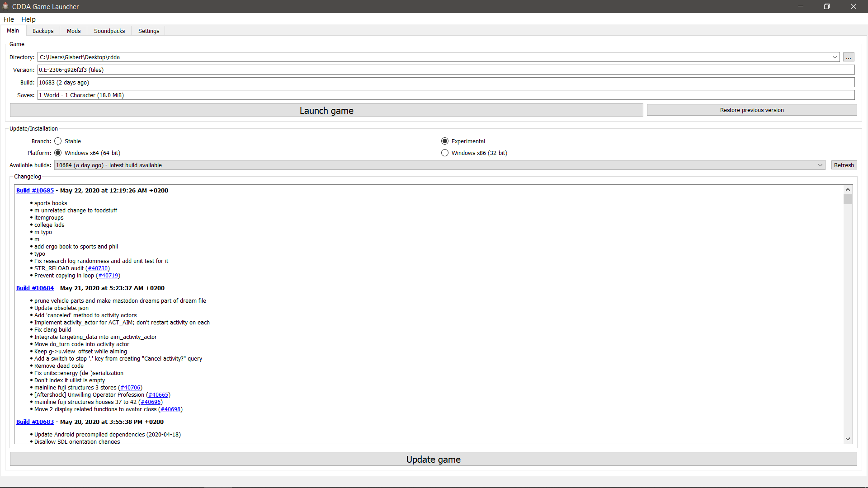The width and height of the screenshot is (868, 488).
Task: Select the Stable branch radio button
Action: pyautogui.click(x=58, y=141)
